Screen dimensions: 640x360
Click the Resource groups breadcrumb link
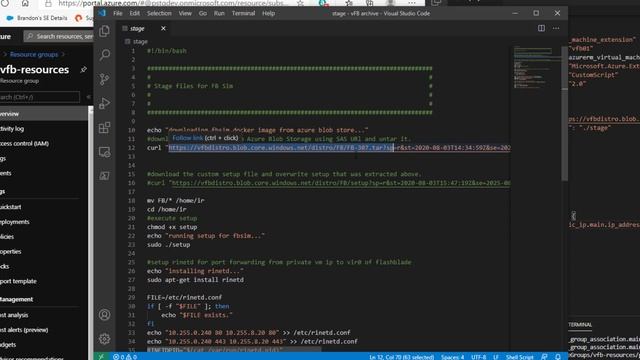(x=34, y=54)
